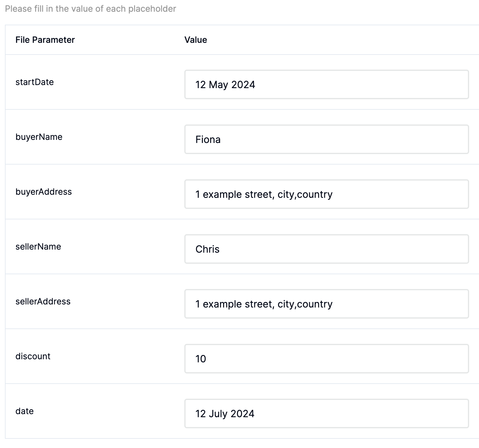Focus the buyerName field containing Fiona
The image size is (479, 448).
coord(326,139)
